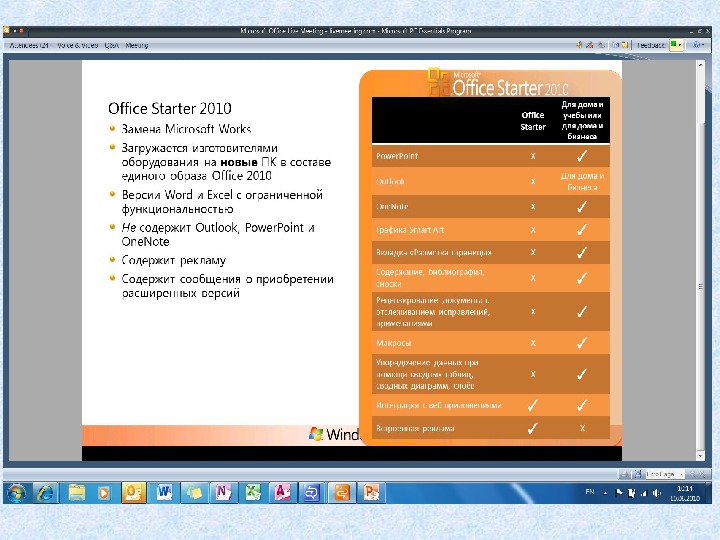Screen dimensions: 720x540
Task: Open the Meeting menu
Action: [137, 45]
